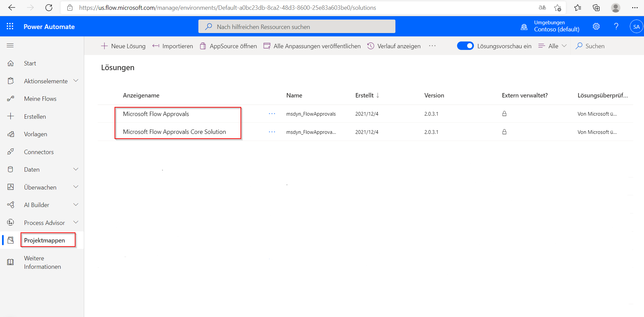The image size is (644, 317).
Task: Click the lock icon in the Core Solution row
Action: 504,132
